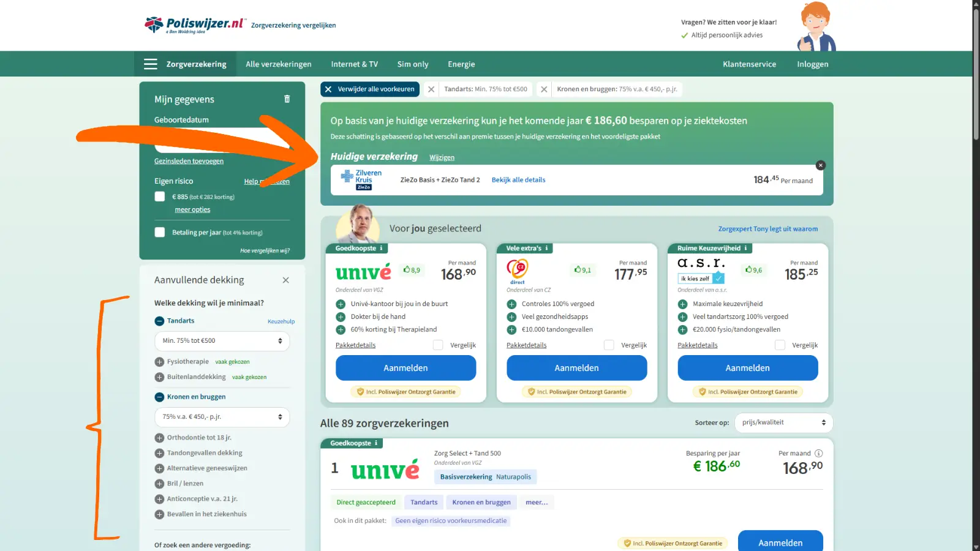The height and width of the screenshot is (551, 980).
Task: Click the Geboortedatum input field
Action: click(x=222, y=140)
